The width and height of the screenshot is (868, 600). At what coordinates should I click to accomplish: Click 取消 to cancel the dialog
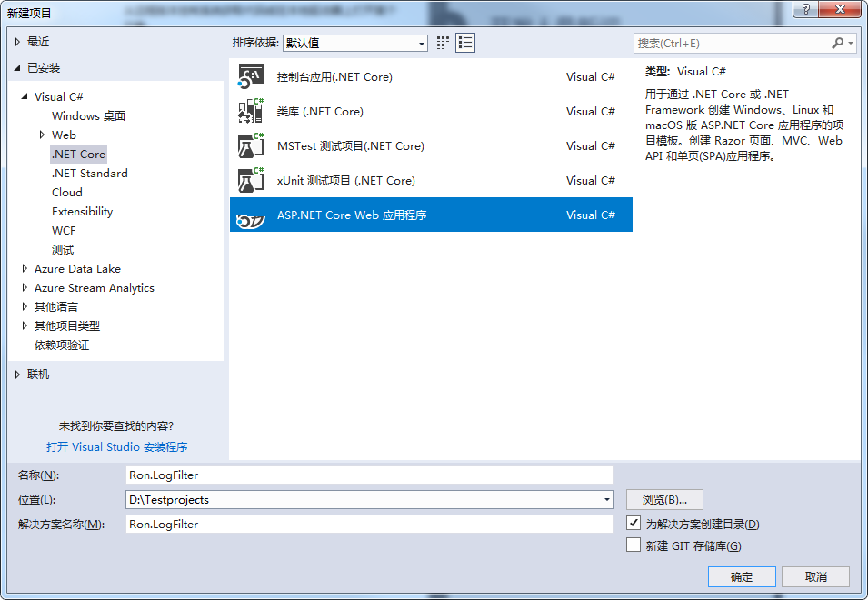coord(816,576)
